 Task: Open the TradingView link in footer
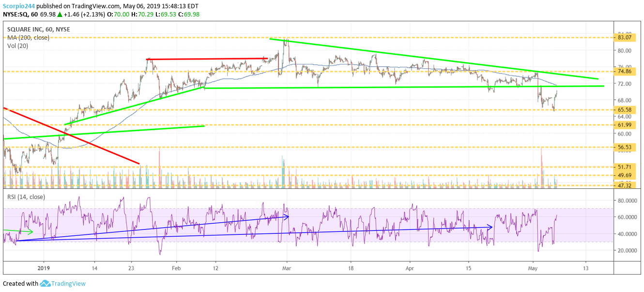pyautogui.click(x=68, y=284)
